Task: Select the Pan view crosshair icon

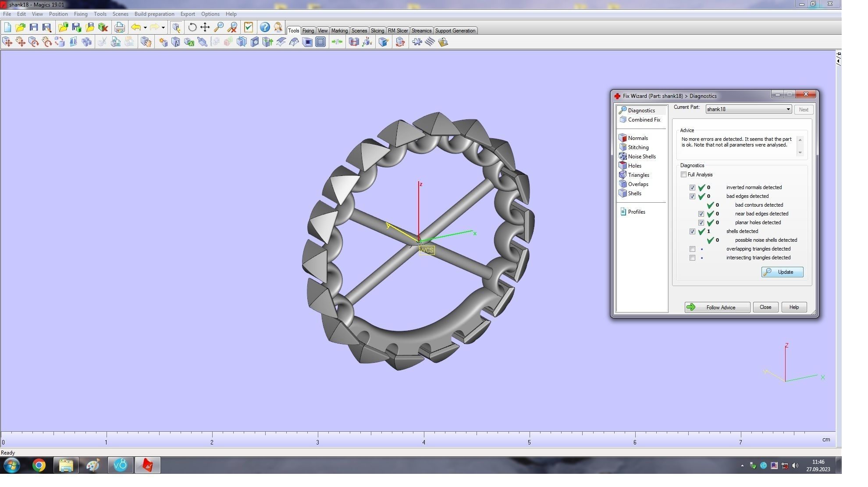Action: [205, 27]
